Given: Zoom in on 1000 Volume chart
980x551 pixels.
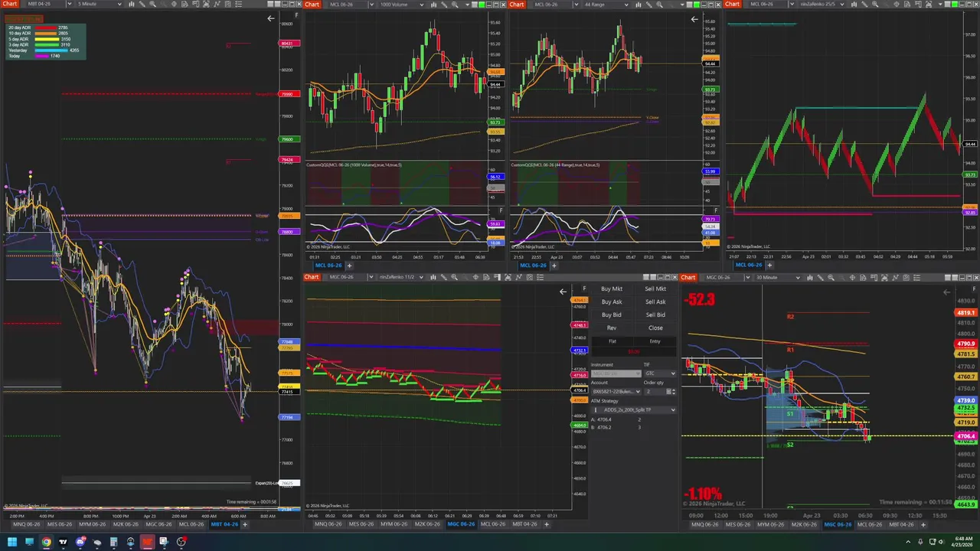Looking at the screenshot, I should (x=455, y=4).
